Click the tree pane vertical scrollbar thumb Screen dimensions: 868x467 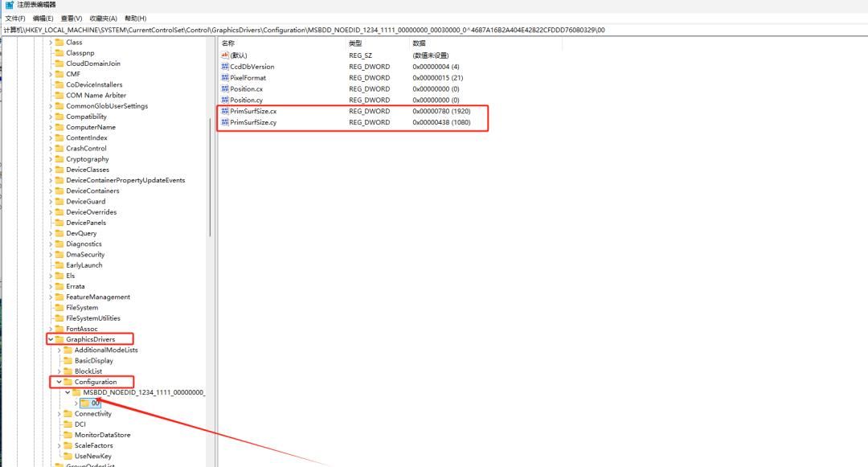211,177
